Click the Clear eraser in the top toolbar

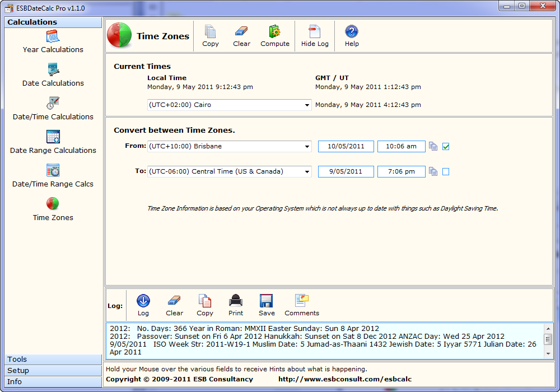point(241,36)
